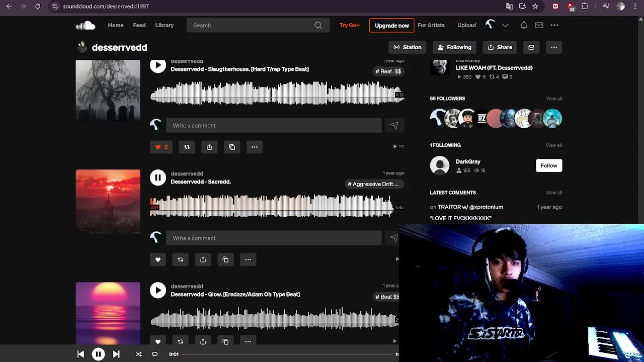644x362 pixels.
Task: Open the Try Go+ link
Action: pos(350,25)
